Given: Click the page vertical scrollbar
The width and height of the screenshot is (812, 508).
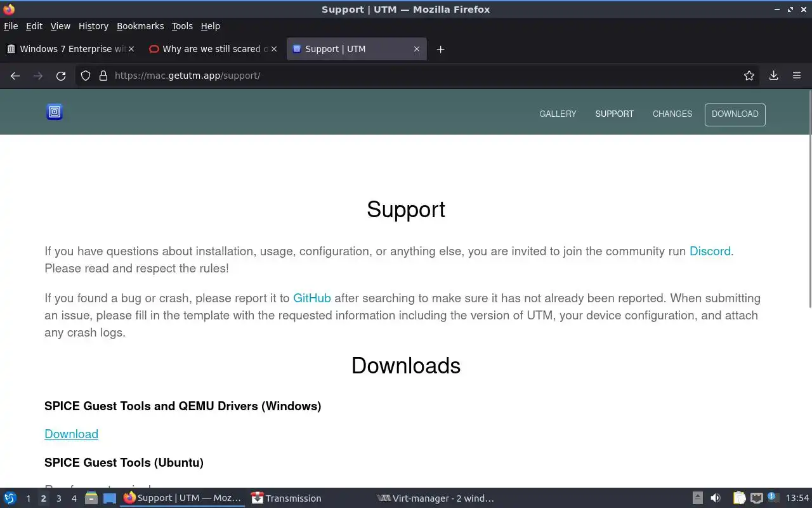Looking at the screenshot, I should point(809,199).
